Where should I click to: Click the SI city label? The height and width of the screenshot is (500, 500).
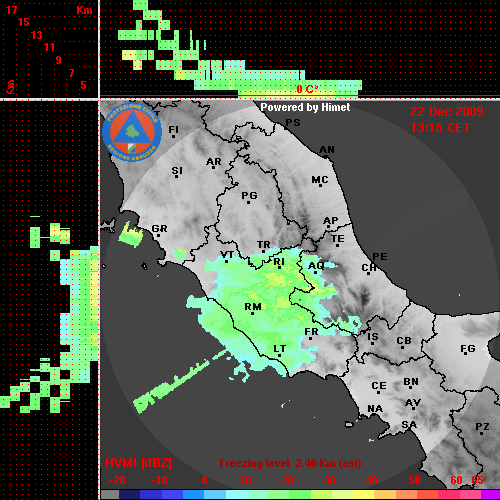[177, 171]
